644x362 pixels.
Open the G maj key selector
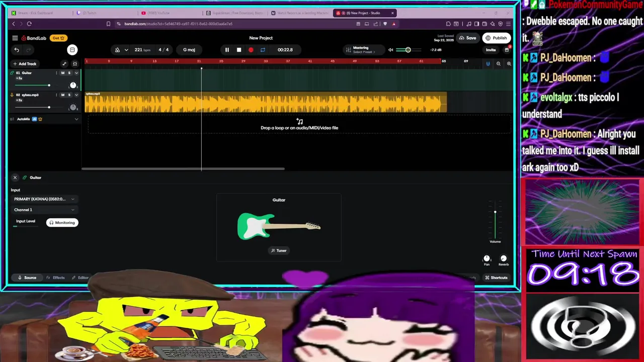pos(189,50)
